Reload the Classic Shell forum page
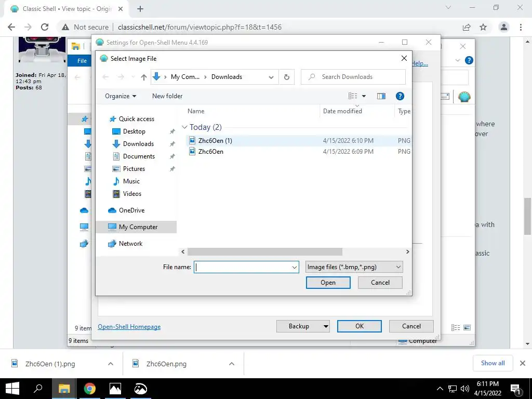 [45, 27]
